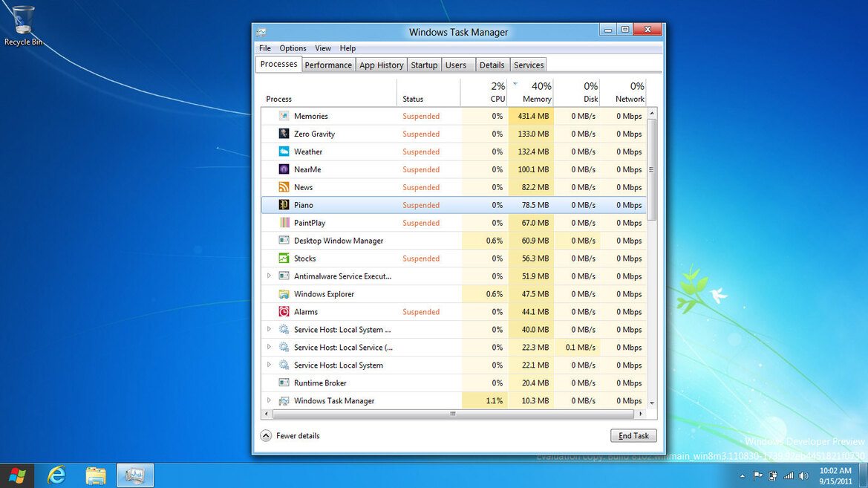Launch Internet Explorer from the taskbar
The height and width of the screenshot is (488, 868).
[x=56, y=475]
